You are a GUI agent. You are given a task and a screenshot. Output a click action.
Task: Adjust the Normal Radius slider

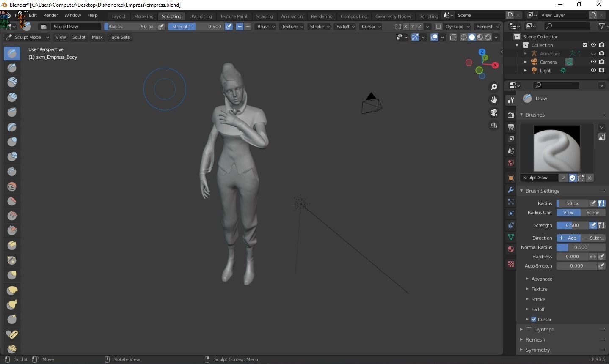581,247
